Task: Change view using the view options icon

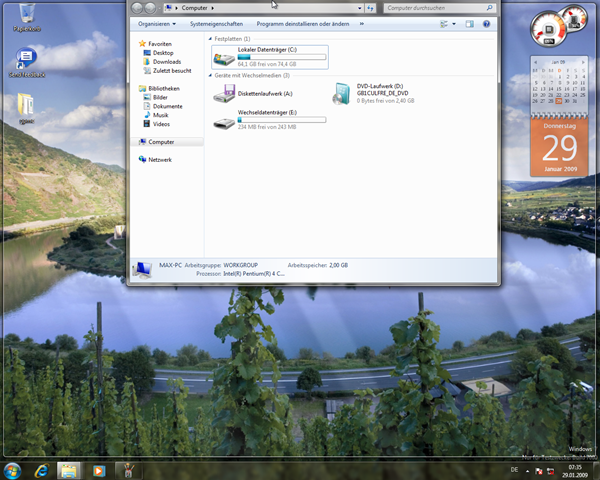Action: click(444, 24)
